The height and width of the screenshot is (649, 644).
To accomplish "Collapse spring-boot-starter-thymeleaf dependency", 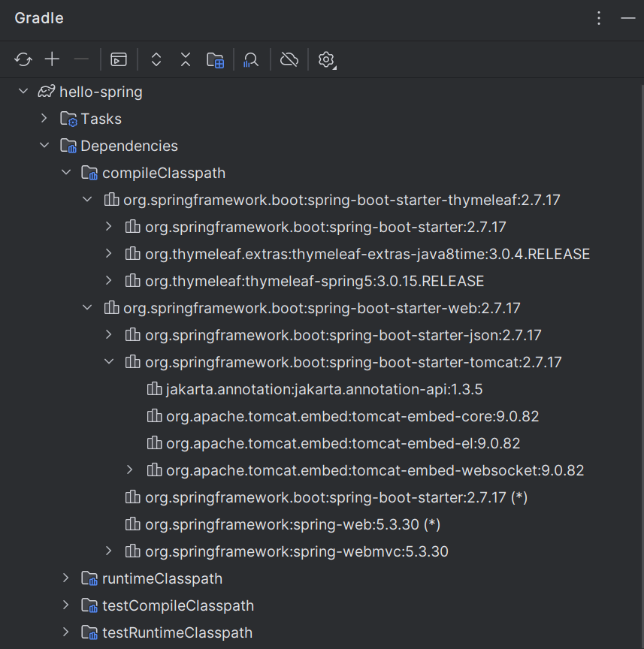I will click(87, 200).
